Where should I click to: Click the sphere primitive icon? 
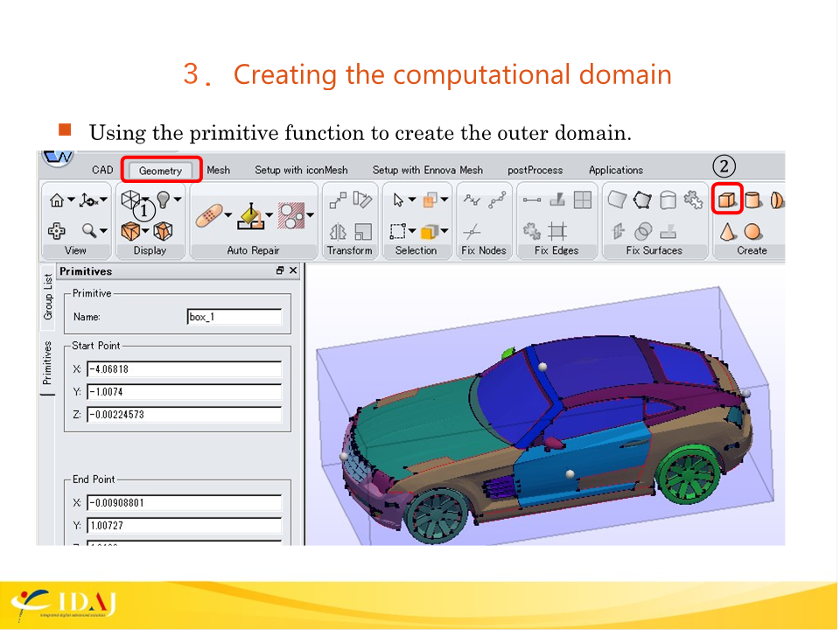(x=752, y=231)
